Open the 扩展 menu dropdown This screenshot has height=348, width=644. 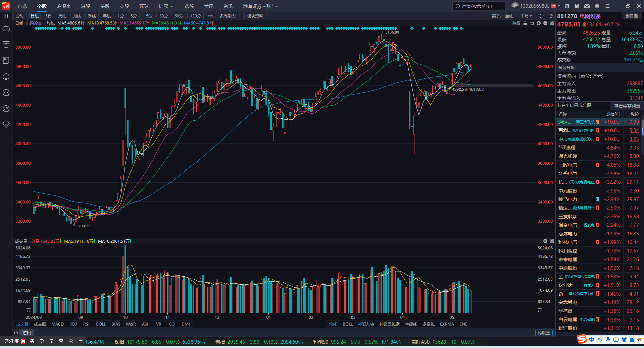166,6
